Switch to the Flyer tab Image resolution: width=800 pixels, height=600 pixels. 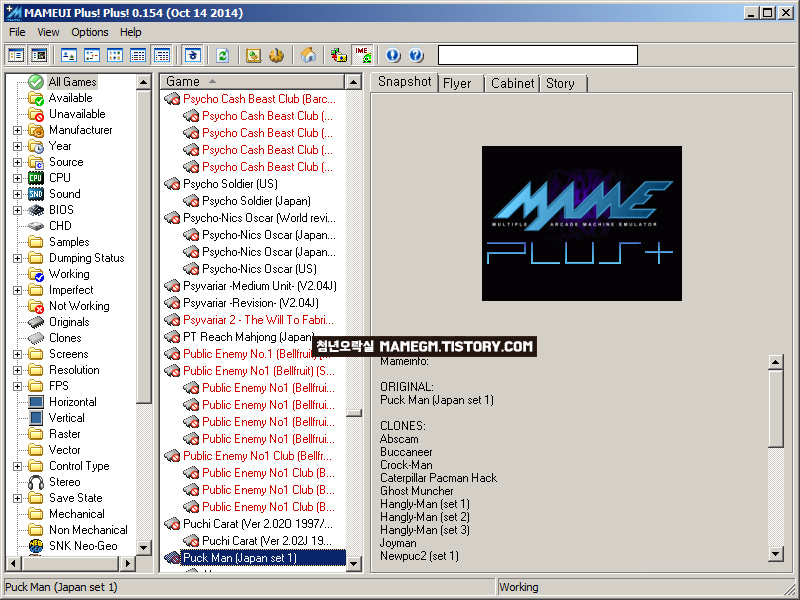[x=458, y=83]
